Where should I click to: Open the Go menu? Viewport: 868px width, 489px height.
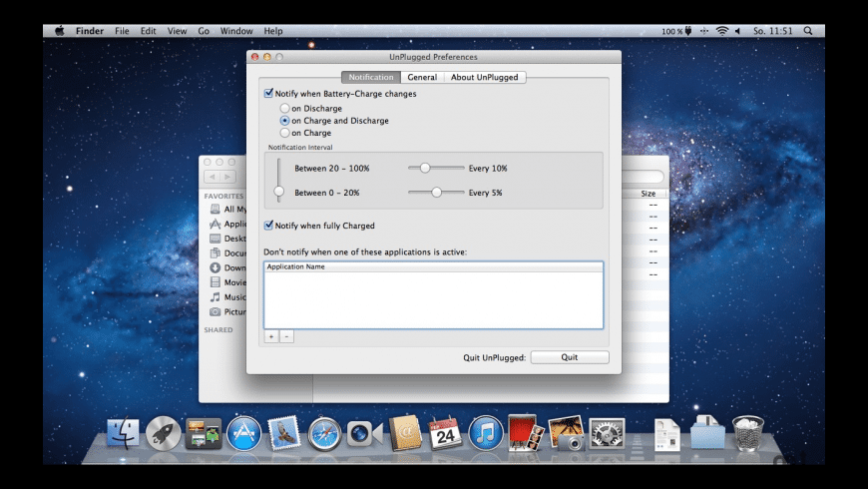204,31
